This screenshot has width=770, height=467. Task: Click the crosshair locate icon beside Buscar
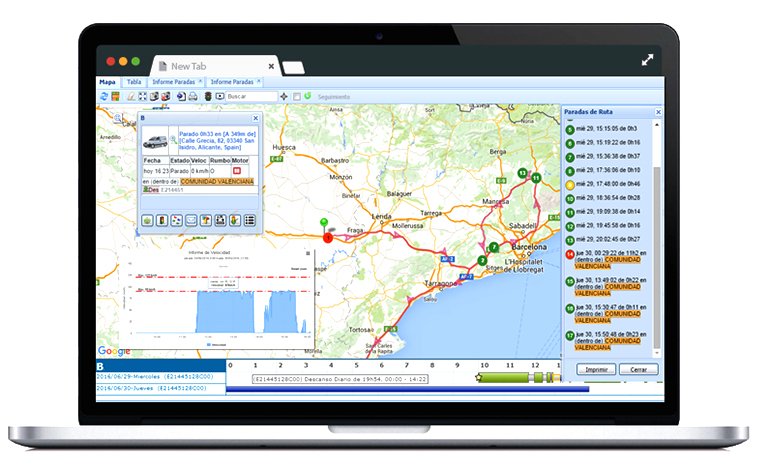[285, 96]
